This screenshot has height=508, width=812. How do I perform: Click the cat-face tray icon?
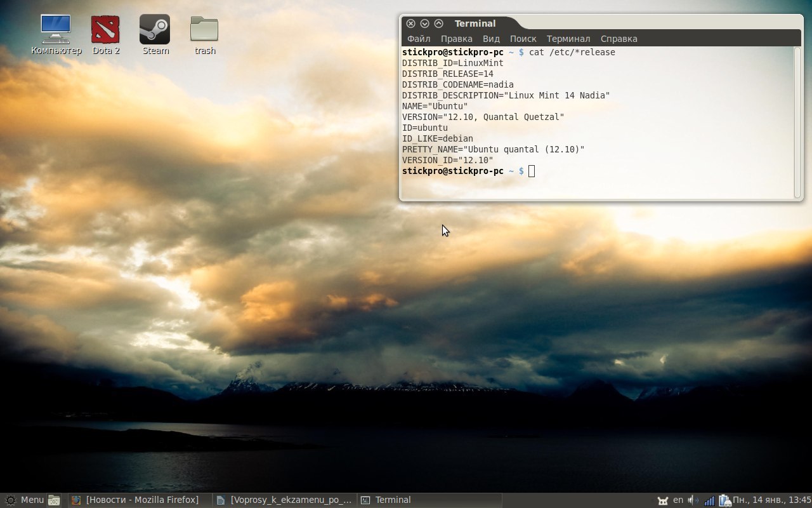point(662,500)
